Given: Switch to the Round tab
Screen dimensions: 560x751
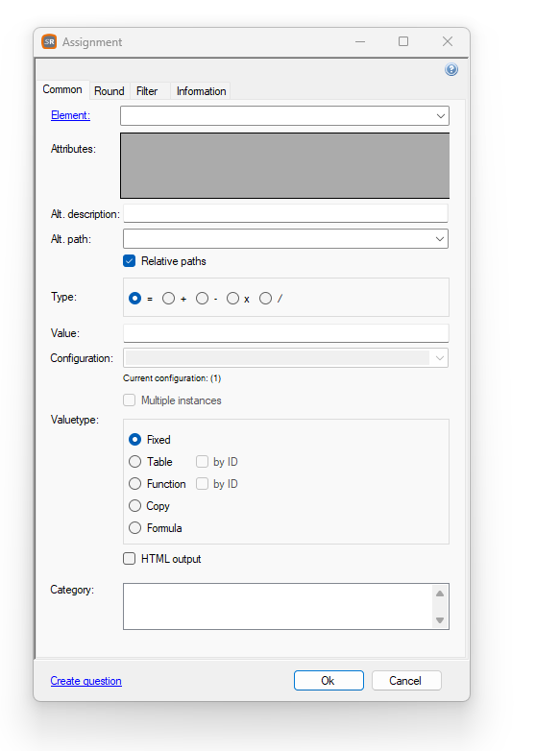Looking at the screenshot, I should point(110,91).
